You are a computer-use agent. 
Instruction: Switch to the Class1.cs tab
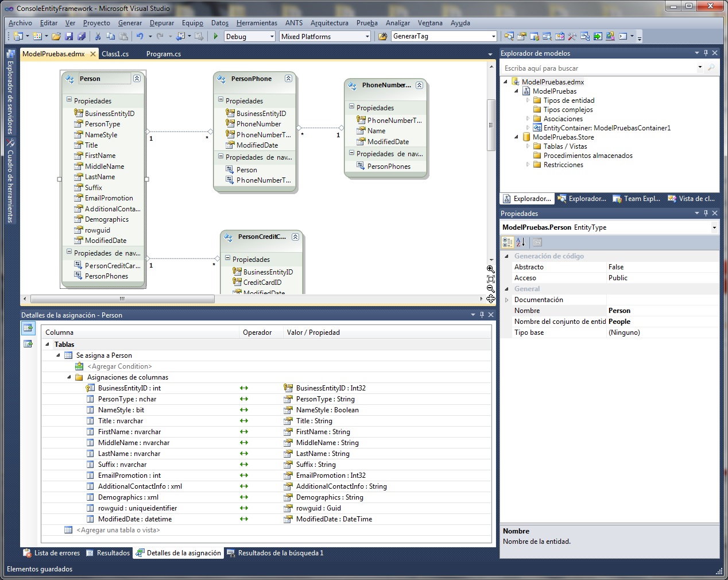115,54
